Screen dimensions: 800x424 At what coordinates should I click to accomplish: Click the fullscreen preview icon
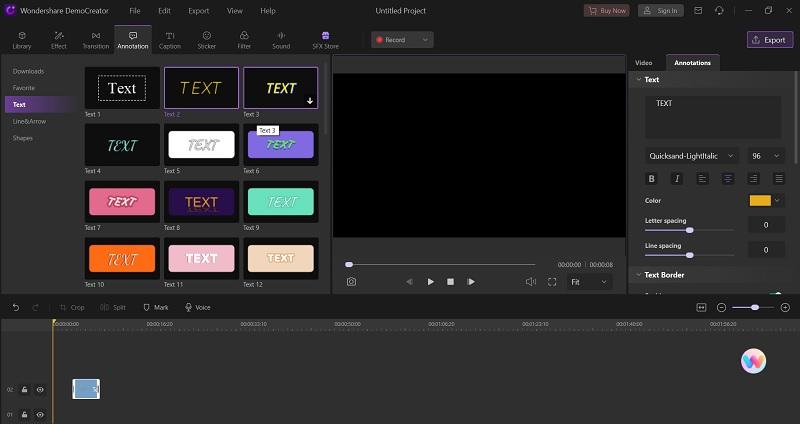[551, 282]
